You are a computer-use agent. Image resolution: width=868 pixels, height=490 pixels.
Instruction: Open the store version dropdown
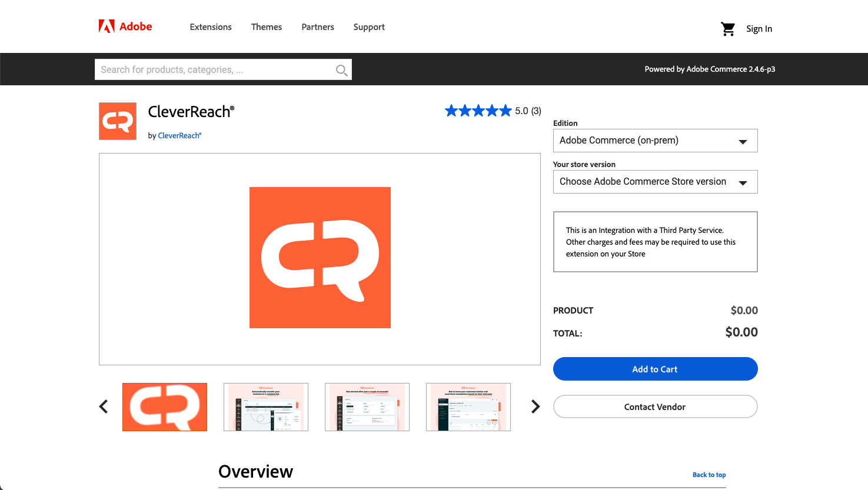coord(655,182)
